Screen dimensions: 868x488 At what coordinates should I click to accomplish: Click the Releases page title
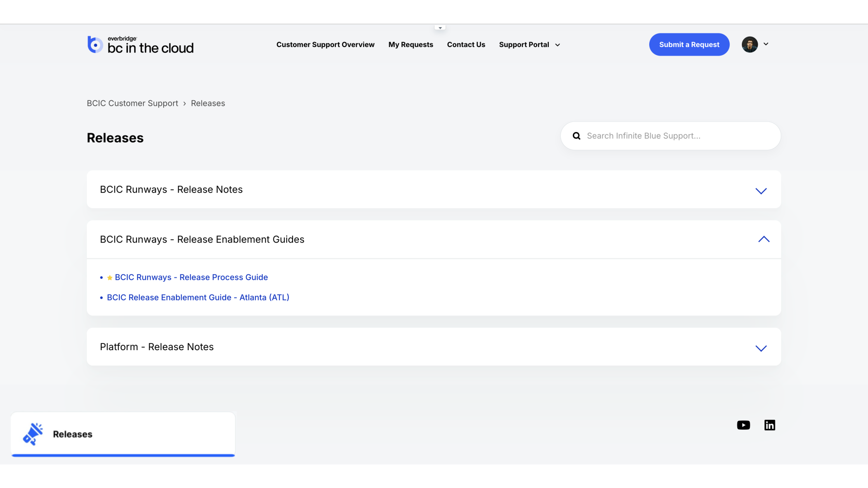[115, 138]
